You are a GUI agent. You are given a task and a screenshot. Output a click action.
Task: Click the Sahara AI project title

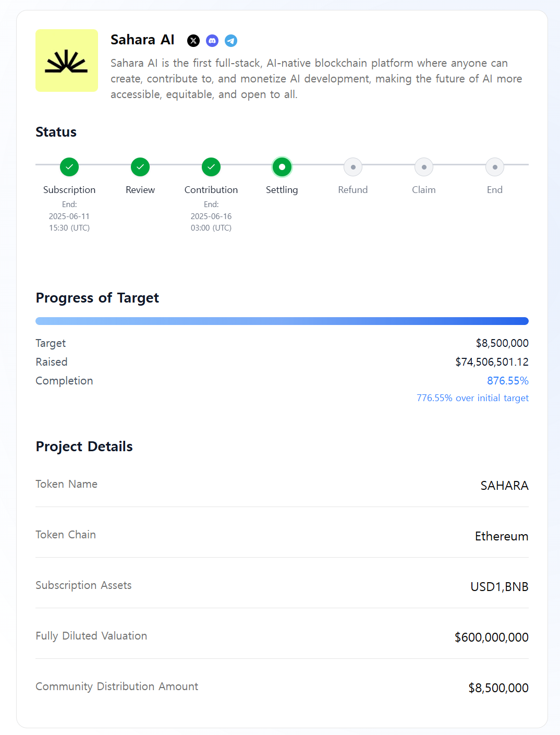tap(142, 40)
